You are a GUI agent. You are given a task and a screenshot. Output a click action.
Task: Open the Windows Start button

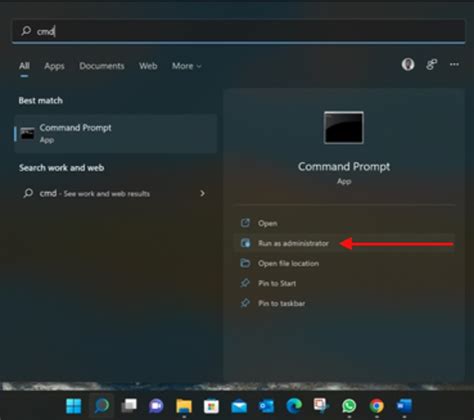pyautogui.click(x=74, y=406)
